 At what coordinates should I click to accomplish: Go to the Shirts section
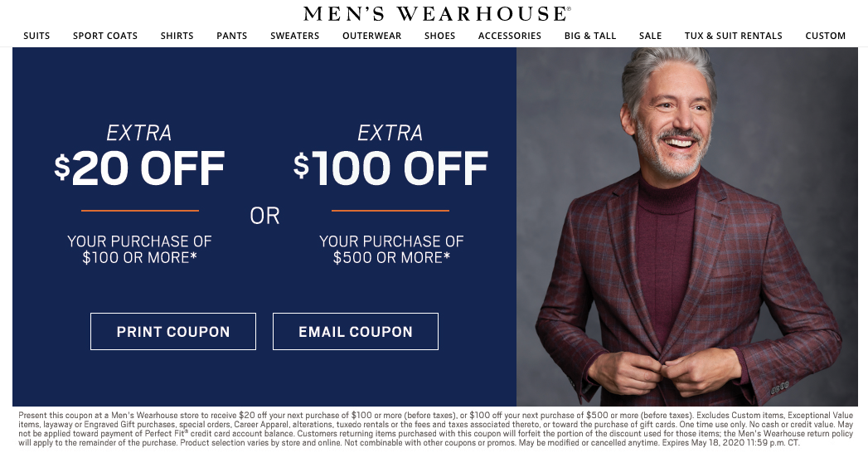(x=177, y=36)
